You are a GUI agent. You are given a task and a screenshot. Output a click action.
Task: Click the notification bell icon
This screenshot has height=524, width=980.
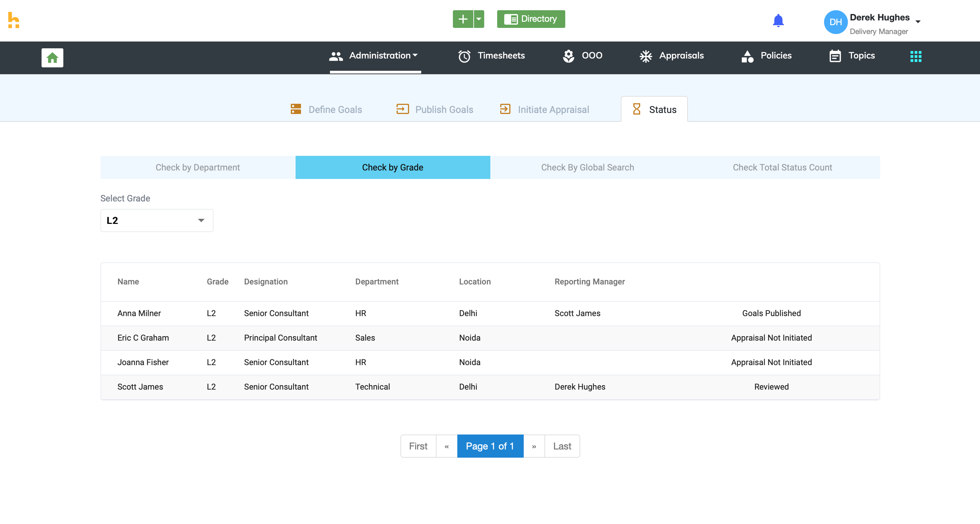778,20
